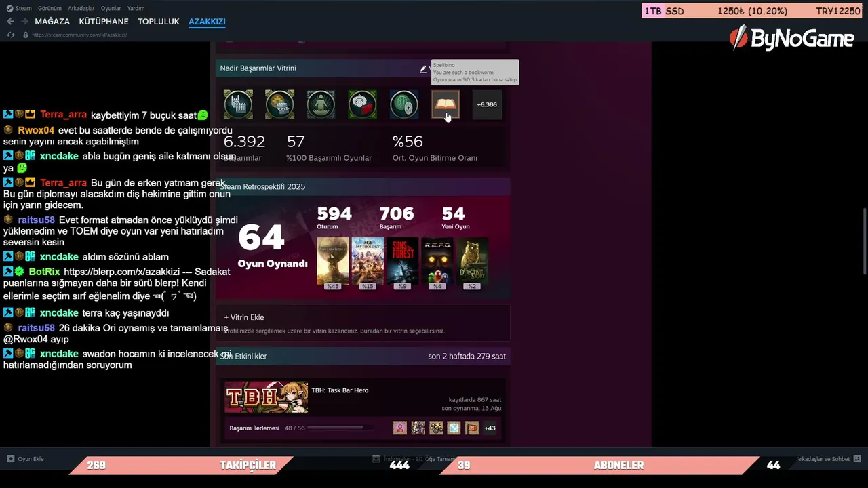
Task: Open the Görünüm menu
Action: pos(50,8)
